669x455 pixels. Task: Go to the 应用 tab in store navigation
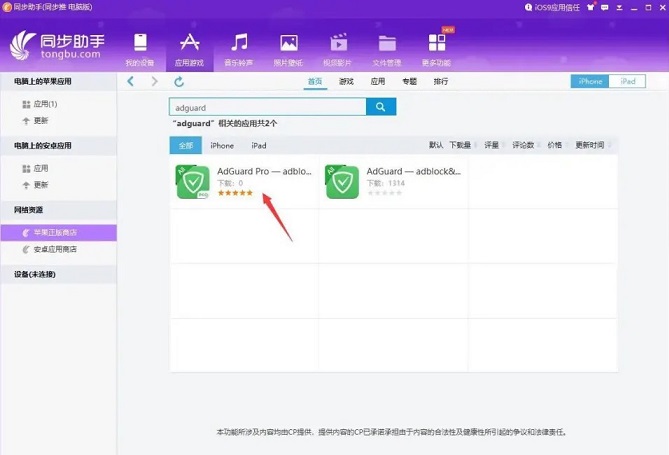click(378, 81)
